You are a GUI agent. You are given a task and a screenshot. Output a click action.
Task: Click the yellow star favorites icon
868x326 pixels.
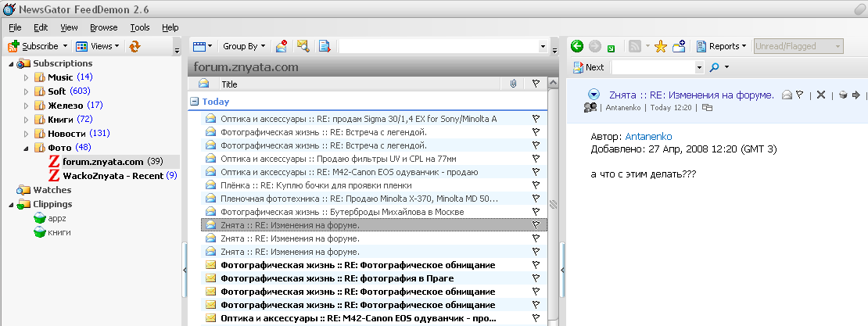pos(661,46)
